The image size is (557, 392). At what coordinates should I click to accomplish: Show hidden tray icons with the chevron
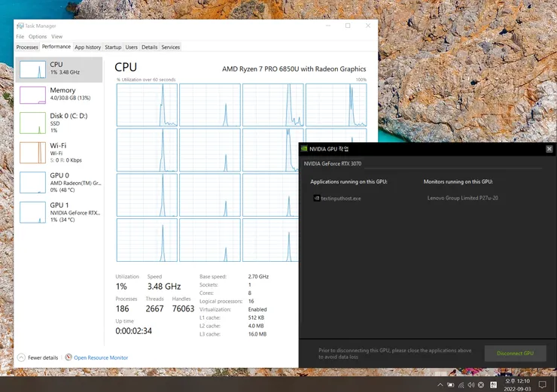(440, 385)
